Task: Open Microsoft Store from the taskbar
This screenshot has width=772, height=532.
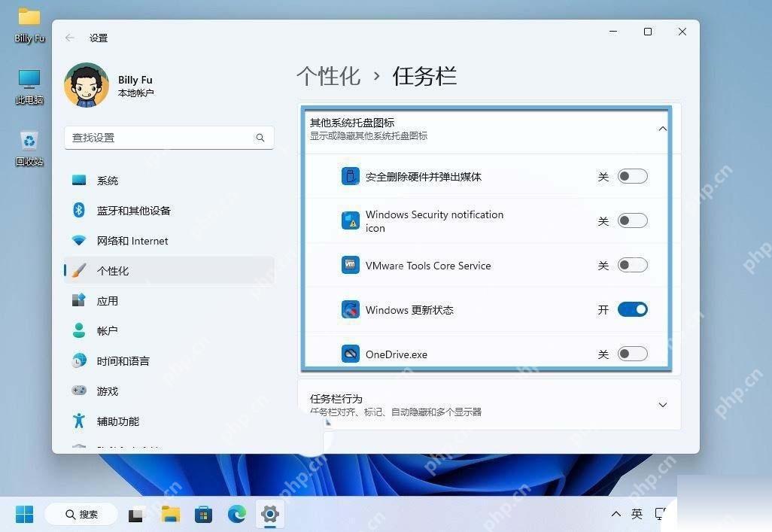Action: (x=203, y=515)
